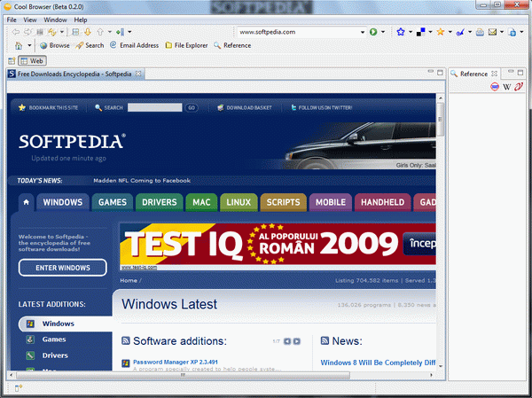Open the Window menu
Viewport: 532px width, 398px height.
55,20
